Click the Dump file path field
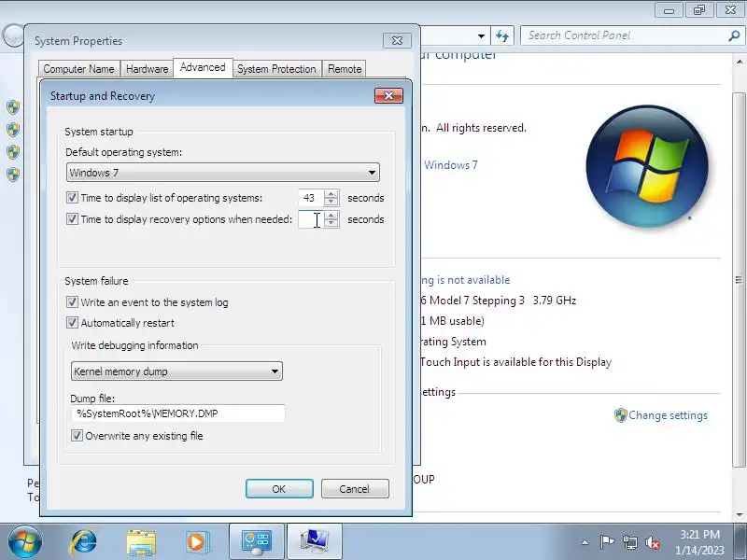 coord(178,413)
